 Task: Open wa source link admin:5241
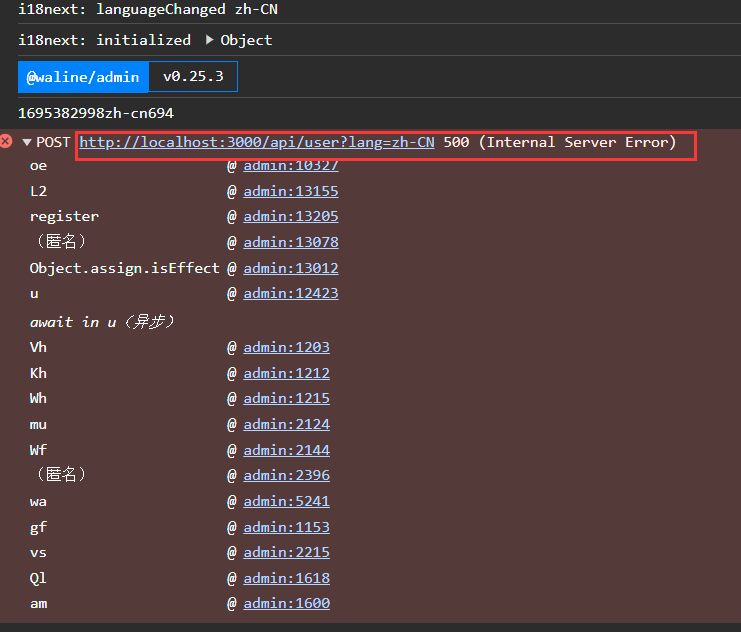pos(286,501)
